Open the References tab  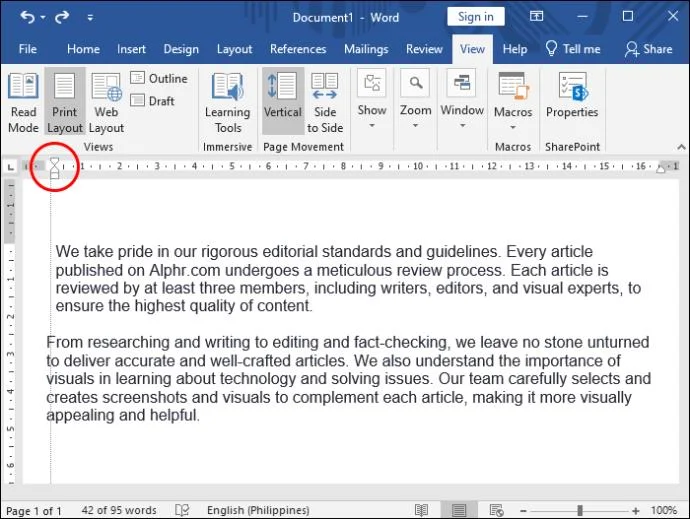pyautogui.click(x=298, y=49)
